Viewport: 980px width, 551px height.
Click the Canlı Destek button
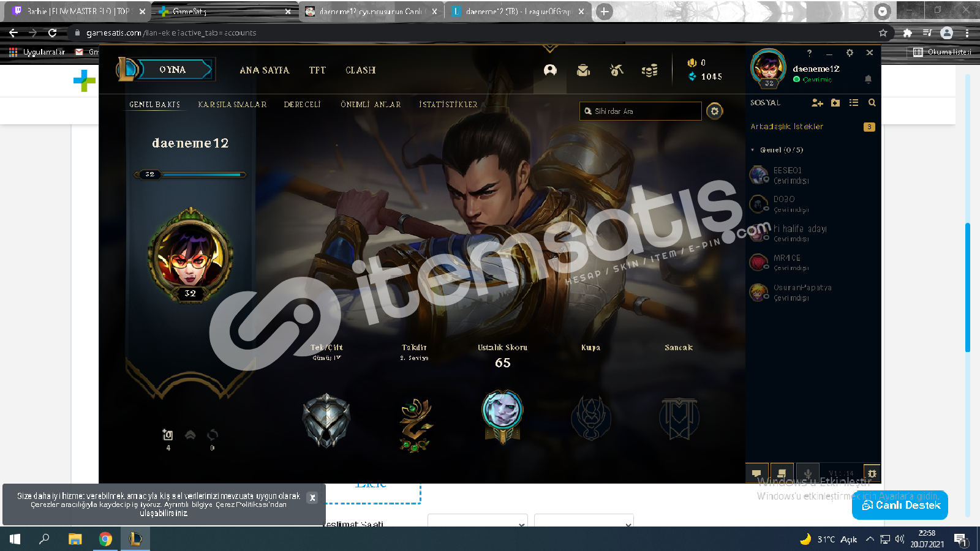click(900, 505)
